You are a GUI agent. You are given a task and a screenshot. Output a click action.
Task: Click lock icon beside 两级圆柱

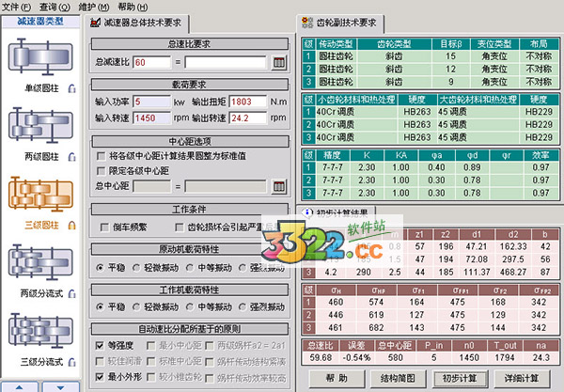[x=72, y=157]
